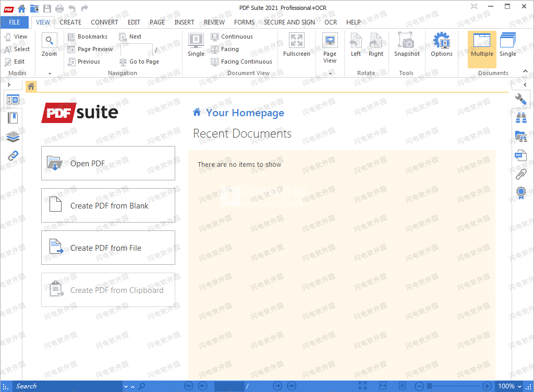The width and height of the screenshot is (534, 392).
Task: Click the undo arrow in title bar
Action: click(x=72, y=8)
